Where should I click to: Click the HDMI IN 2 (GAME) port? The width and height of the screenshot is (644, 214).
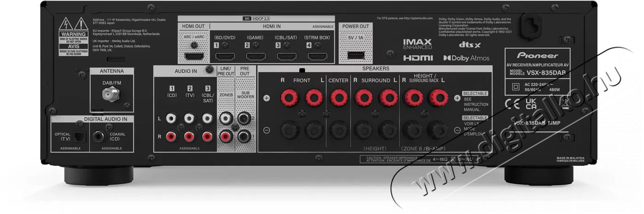coord(255,57)
